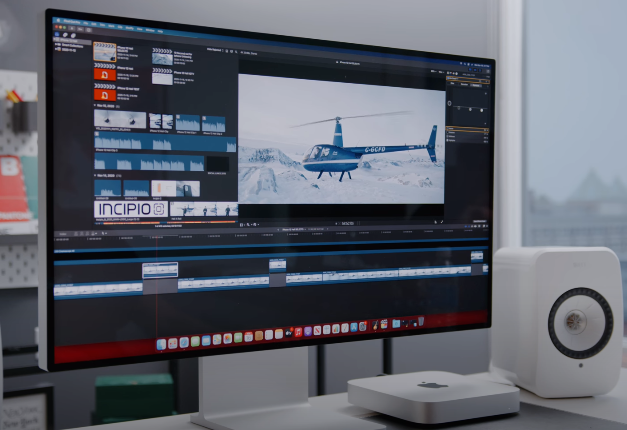The width and height of the screenshot is (627, 430).
Task: Open Finder from the Dock
Action: coord(162,344)
